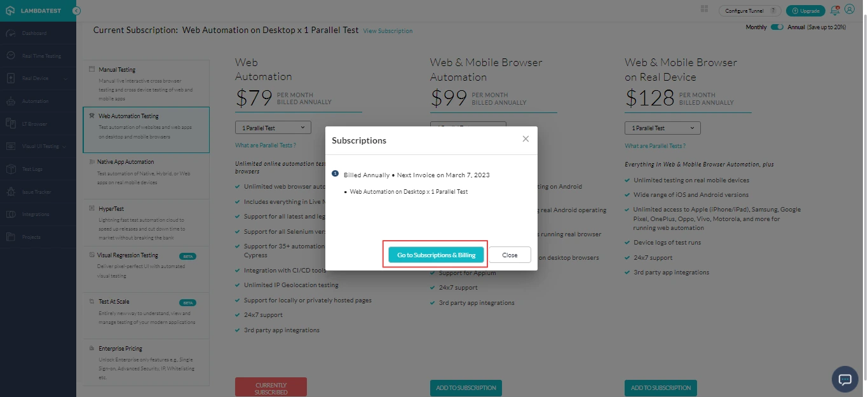868x397 pixels.
Task: Close the Subscriptions dialog with X
Action: [x=526, y=139]
